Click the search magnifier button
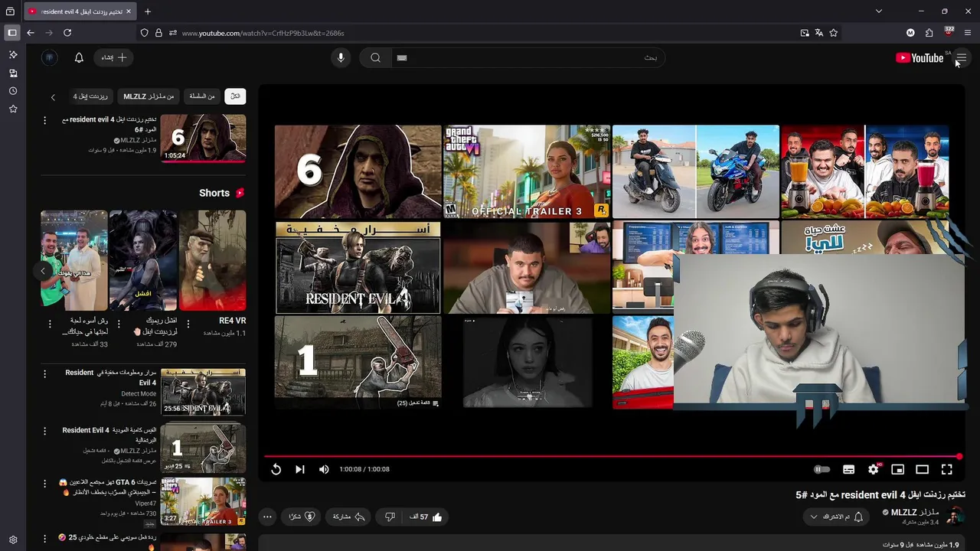Screen dimensions: 980x551 (x=375, y=57)
